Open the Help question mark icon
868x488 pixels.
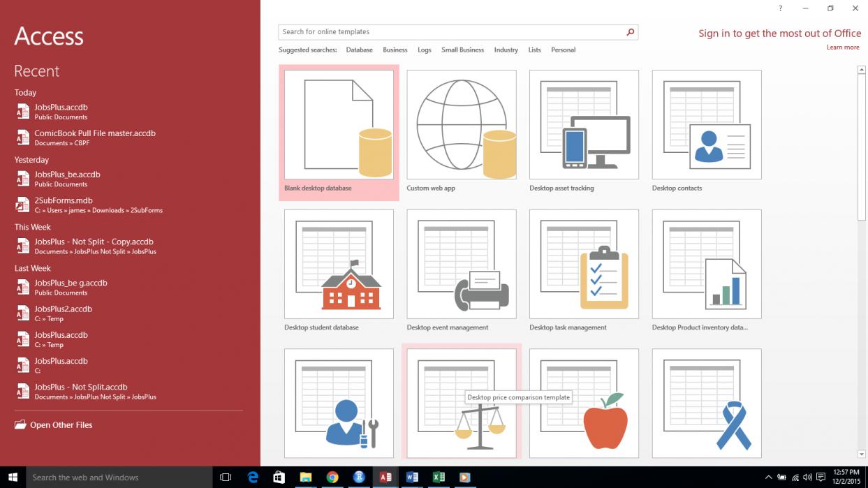(x=781, y=8)
